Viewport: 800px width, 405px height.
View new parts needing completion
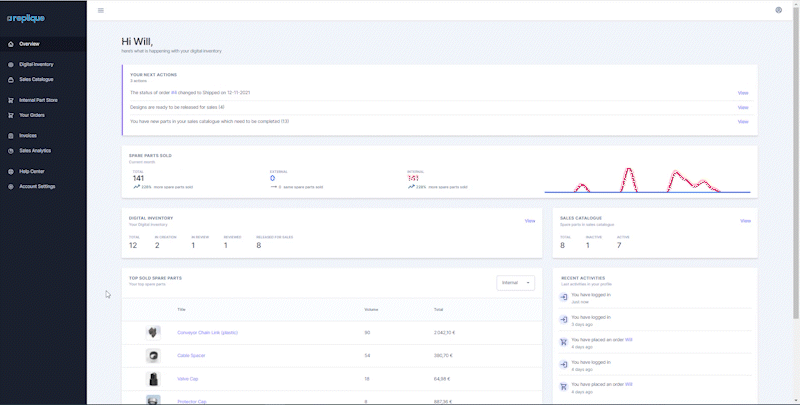(743, 121)
